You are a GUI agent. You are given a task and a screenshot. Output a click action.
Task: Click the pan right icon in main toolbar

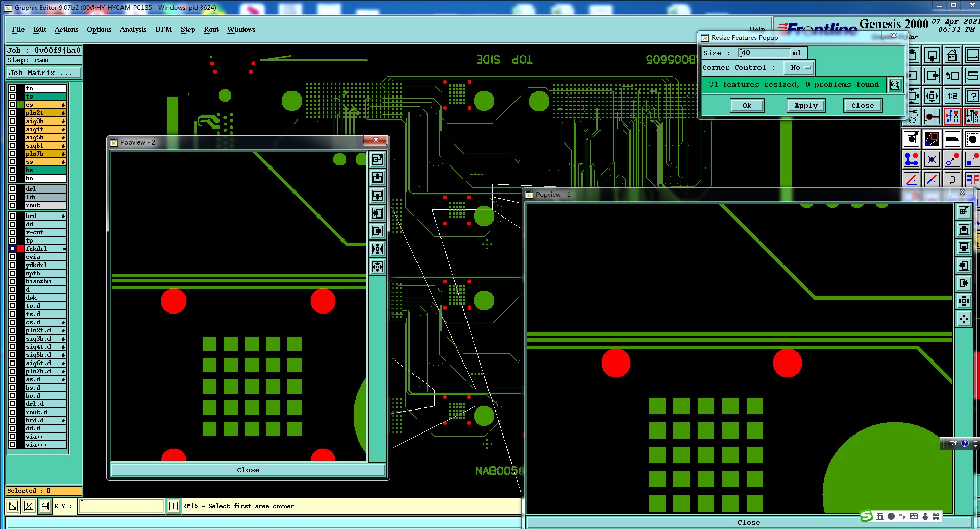(932, 76)
